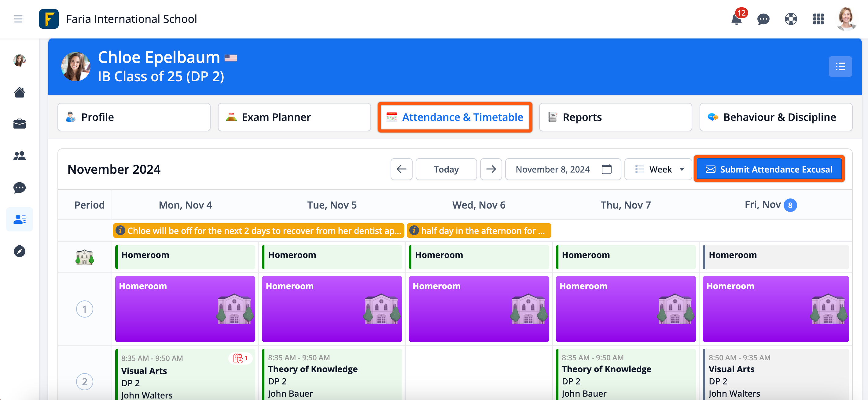This screenshot has width=868, height=400.
Task: Open the briefcase icon in sidebar
Action: click(20, 124)
